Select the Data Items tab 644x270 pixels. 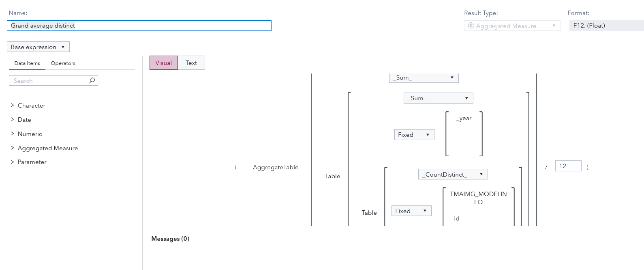pyautogui.click(x=27, y=63)
